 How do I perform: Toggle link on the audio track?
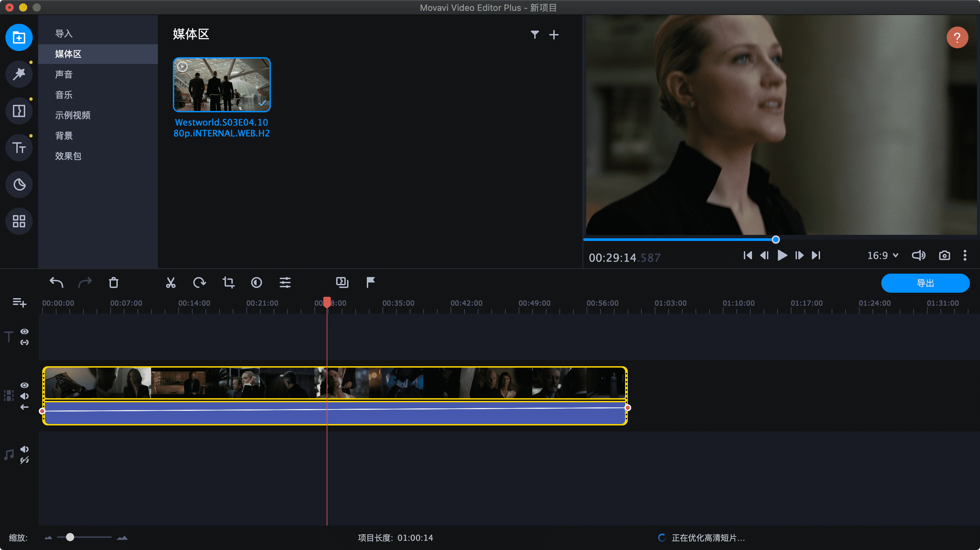point(24,460)
